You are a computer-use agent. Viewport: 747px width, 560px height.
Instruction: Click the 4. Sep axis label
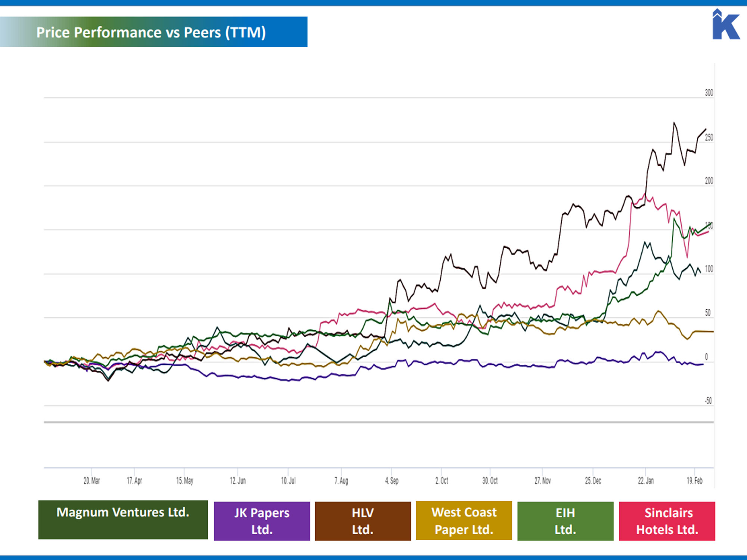[x=392, y=480]
